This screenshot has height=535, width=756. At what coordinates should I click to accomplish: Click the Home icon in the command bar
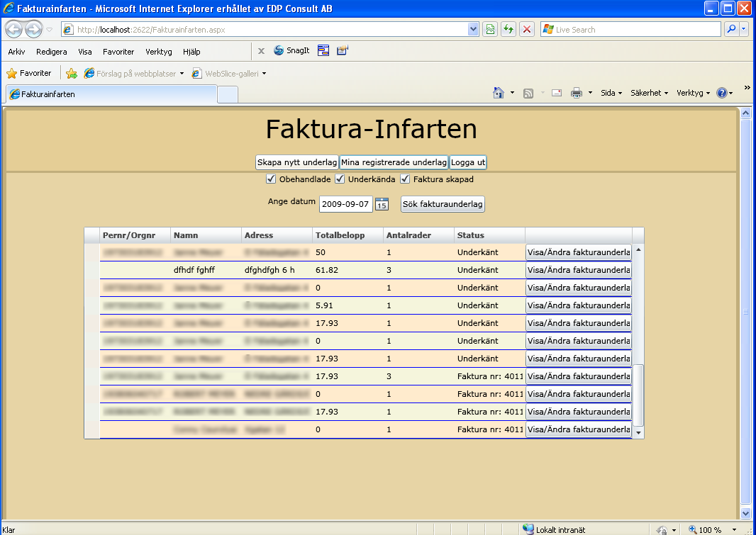(499, 93)
